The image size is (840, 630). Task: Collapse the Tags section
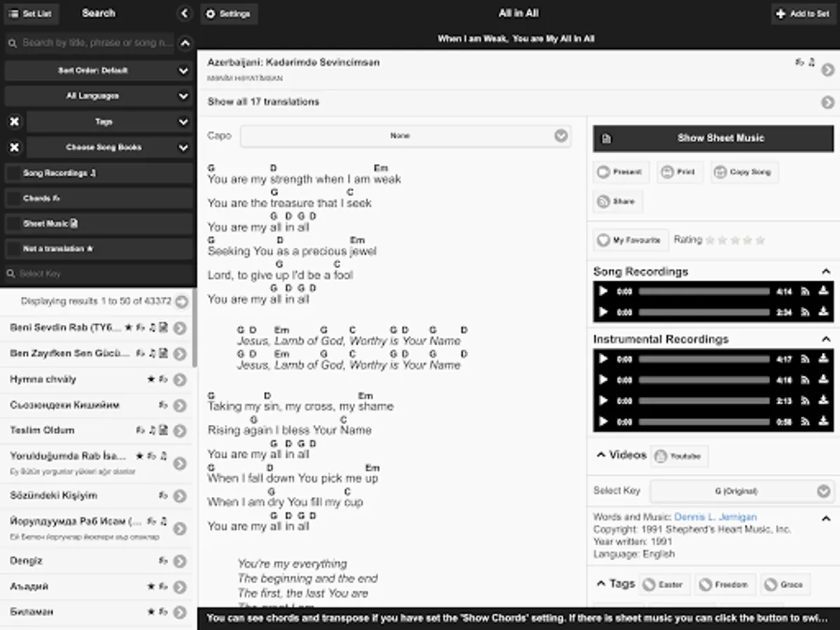(601, 583)
